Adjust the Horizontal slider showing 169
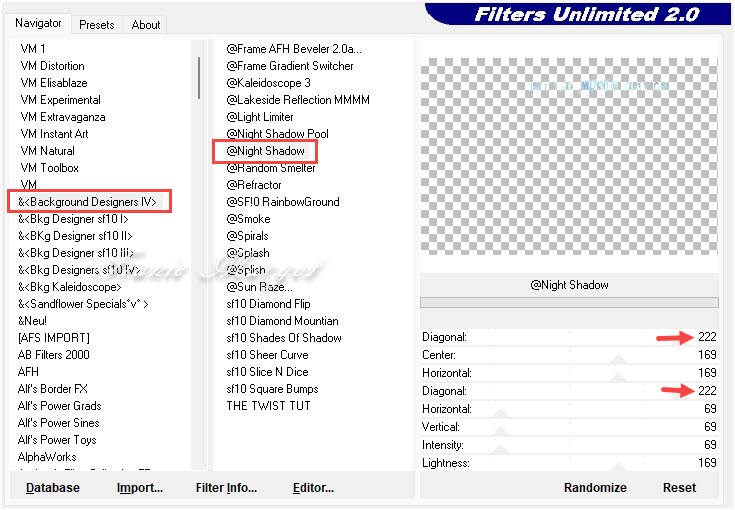Image resolution: width=735 pixels, height=510 pixels. [569, 373]
